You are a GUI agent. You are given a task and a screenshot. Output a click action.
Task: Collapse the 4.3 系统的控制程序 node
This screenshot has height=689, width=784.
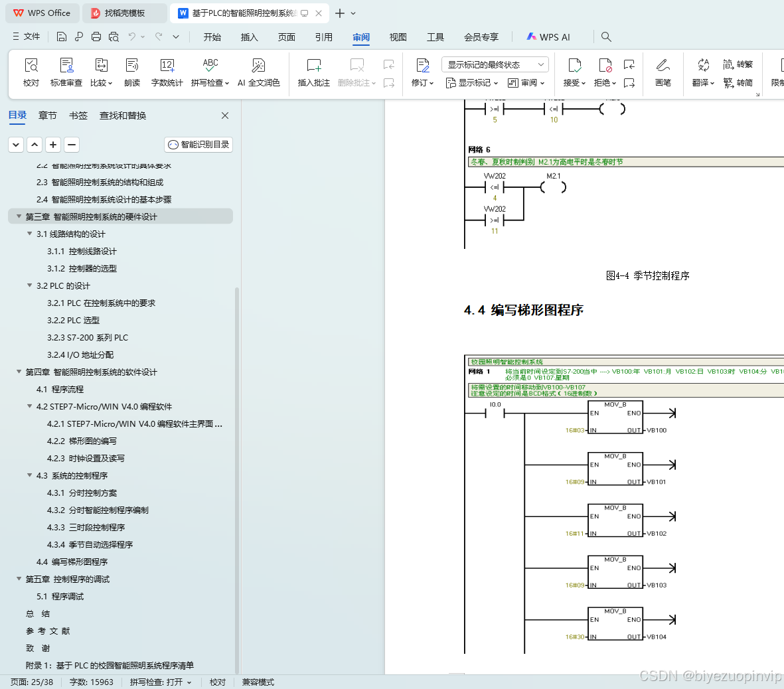tap(29, 475)
